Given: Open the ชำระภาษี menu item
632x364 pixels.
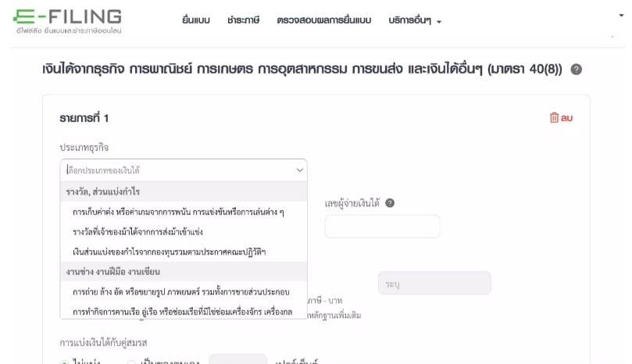Looking at the screenshot, I should 243,20.
